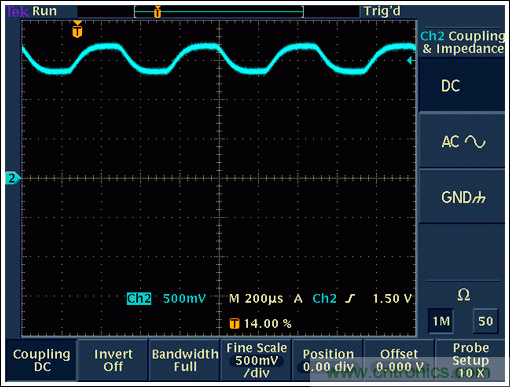Select the Ch2 ground reference marker

12,179
